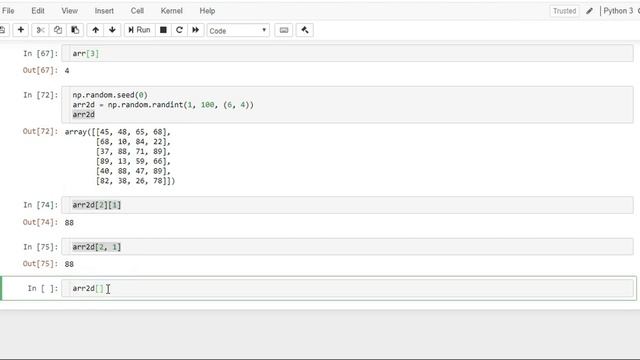Open the Cell menu
Screen dimensions: 640x360
coord(137,11)
